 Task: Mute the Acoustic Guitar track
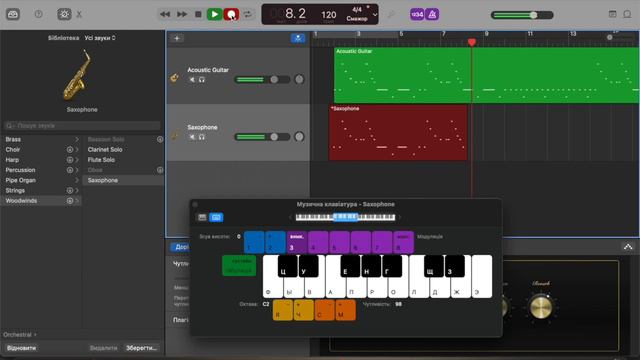[192, 80]
